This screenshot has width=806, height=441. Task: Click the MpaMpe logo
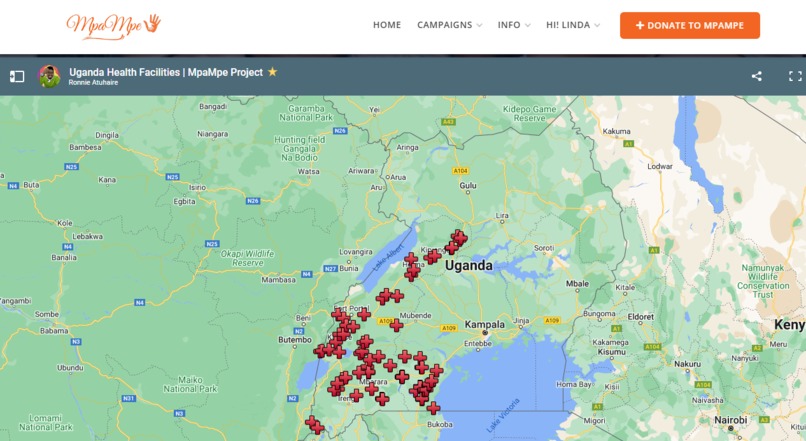114,26
